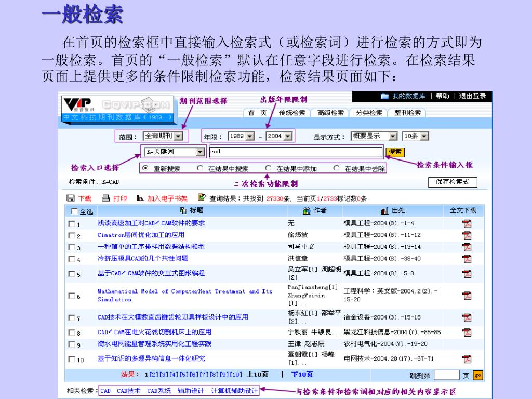The width and height of the screenshot is (532, 399).
Task: Click the 作者 column people icon
Action: 307,211
